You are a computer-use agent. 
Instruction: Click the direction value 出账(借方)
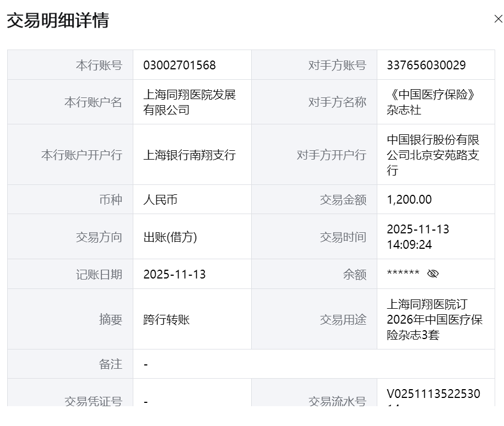[170, 237]
